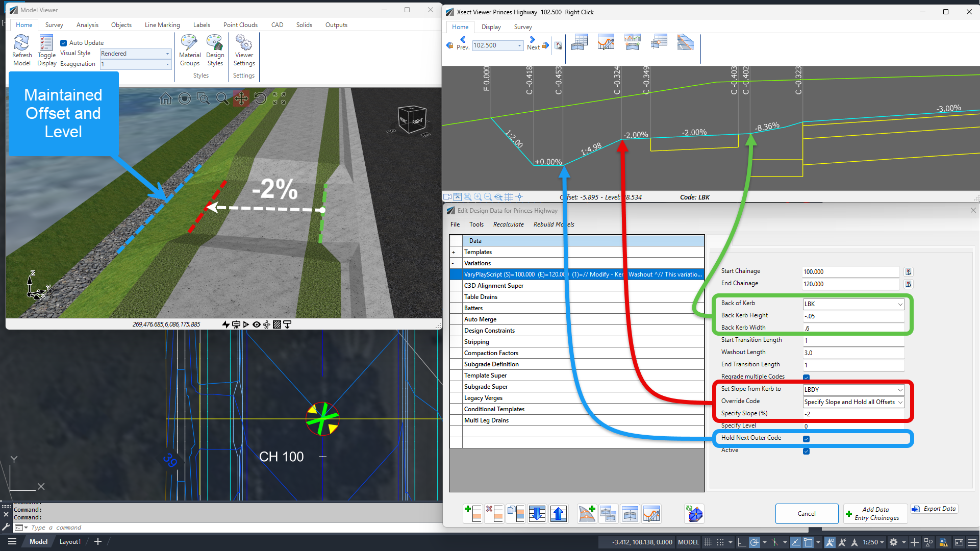Open the Override Code dropdown

coord(853,402)
